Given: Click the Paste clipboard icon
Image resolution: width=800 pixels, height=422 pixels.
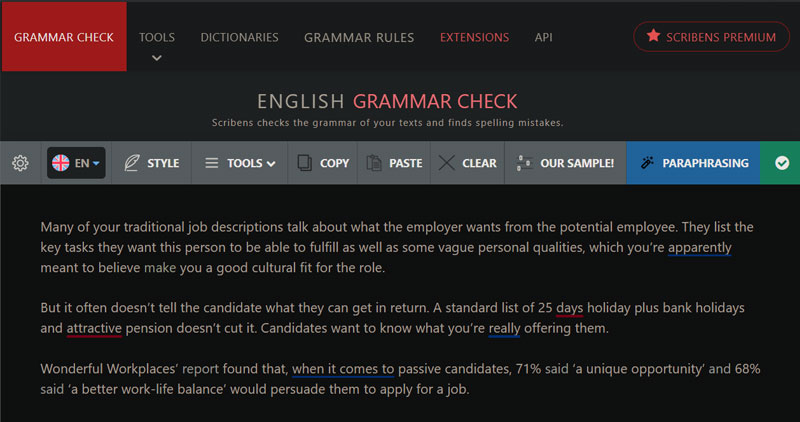Looking at the screenshot, I should pos(374,163).
